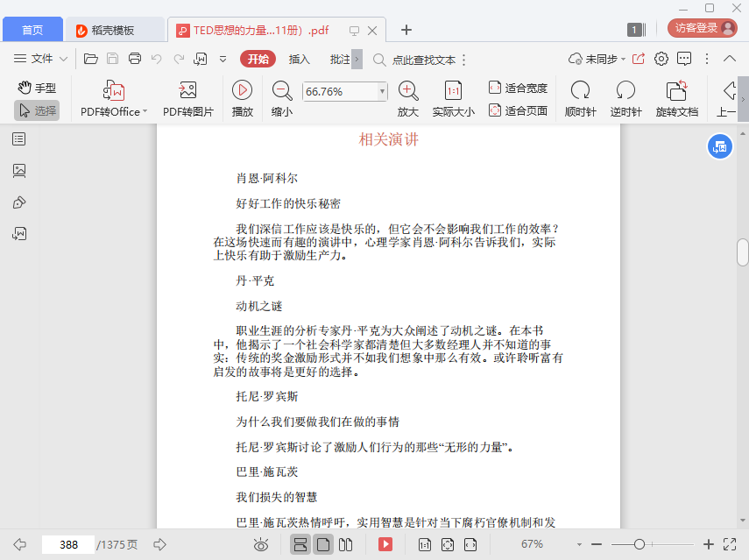The width and height of the screenshot is (749, 560).
Task: Switch to the 插入 ribbon tab
Action: coord(300,60)
